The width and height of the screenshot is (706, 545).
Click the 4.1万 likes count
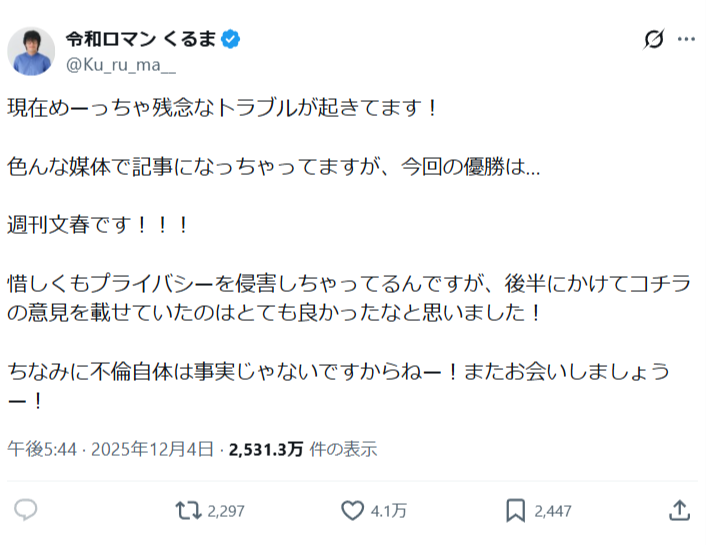(388, 511)
